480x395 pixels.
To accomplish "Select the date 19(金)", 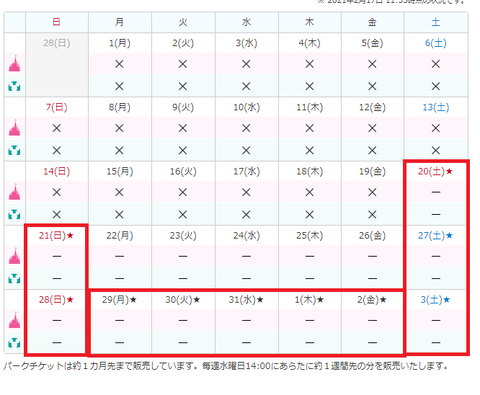I will coord(372,171).
